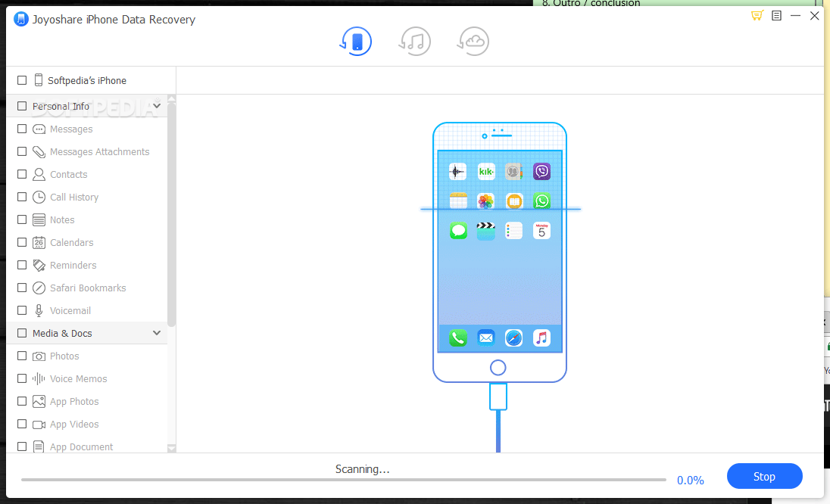Click the Music dock icon on illustration
The height and width of the screenshot is (504, 830).
click(541, 338)
